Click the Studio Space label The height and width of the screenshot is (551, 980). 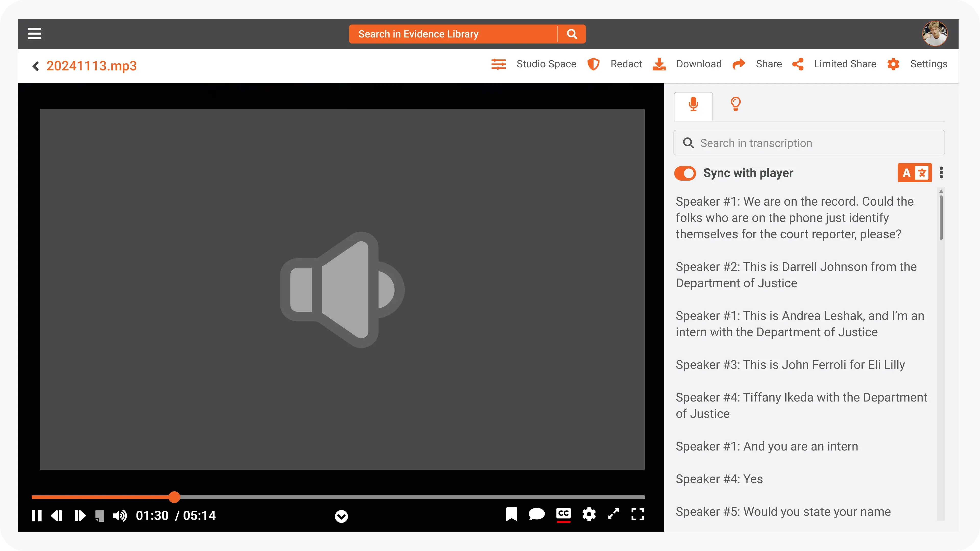click(546, 64)
